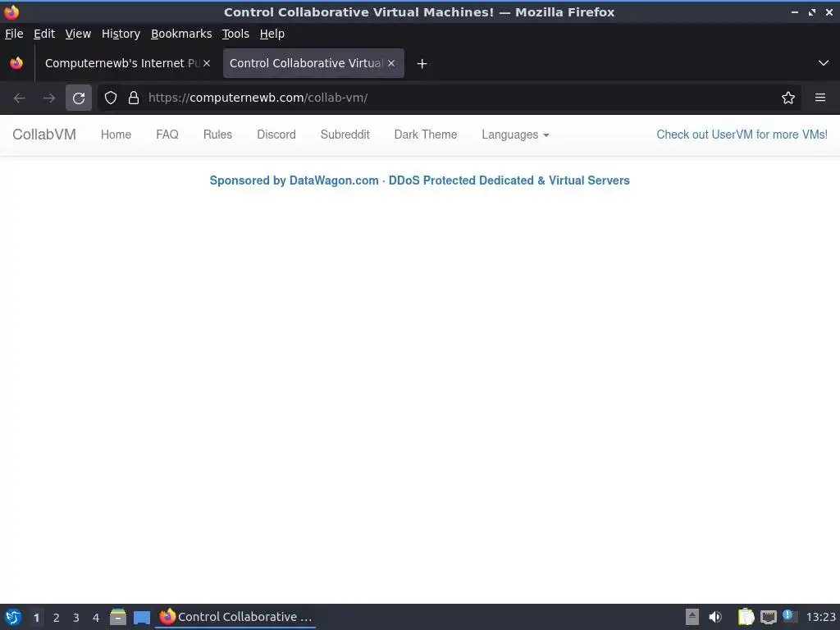Screen dimensions: 840x630
Task: Open Firefox View pinned icon
Action: click(x=16, y=63)
